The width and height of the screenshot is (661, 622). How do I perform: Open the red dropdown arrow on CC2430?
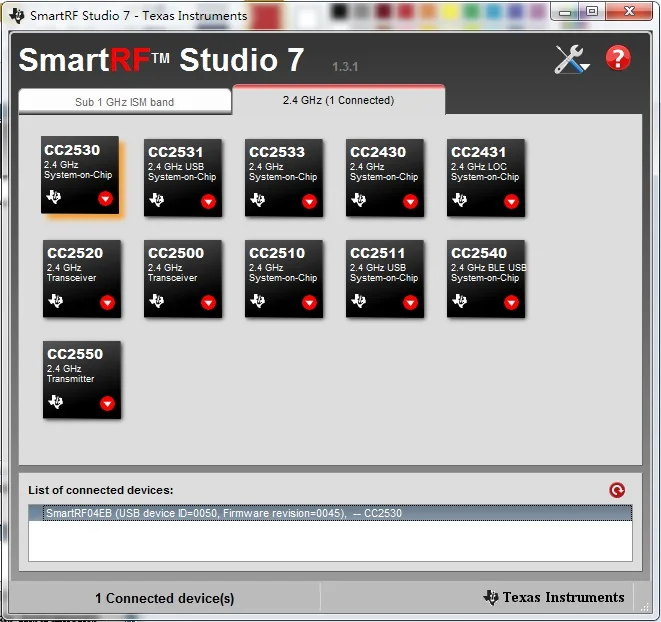410,202
